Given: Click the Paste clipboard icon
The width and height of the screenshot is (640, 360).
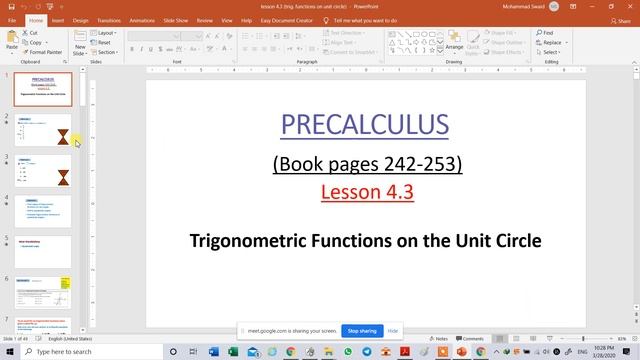Looking at the screenshot, I should coord(12,38).
